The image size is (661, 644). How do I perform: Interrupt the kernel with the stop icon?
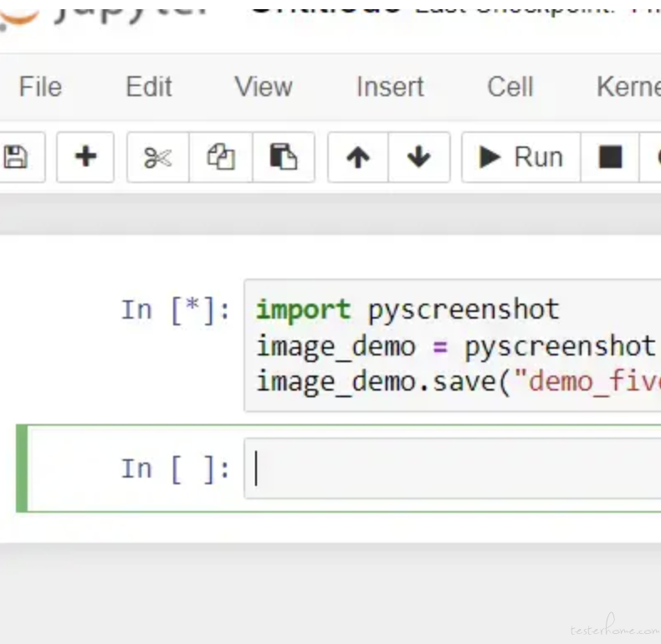(610, 157)
